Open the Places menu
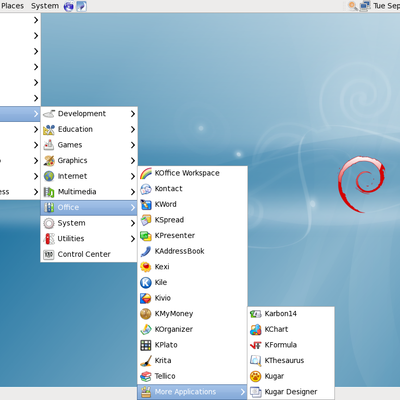This screenshot has width=400, height=400. pos(12,6)
